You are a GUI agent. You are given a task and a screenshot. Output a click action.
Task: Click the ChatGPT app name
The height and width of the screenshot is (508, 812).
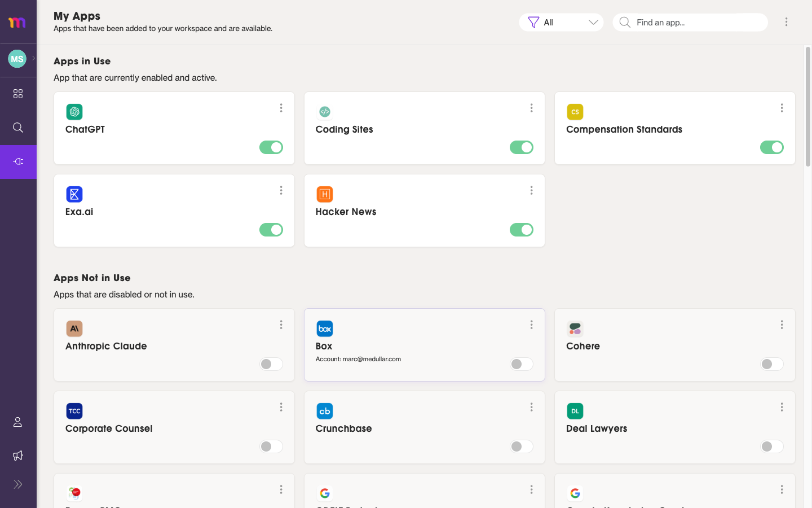click(x=85, y=129)
